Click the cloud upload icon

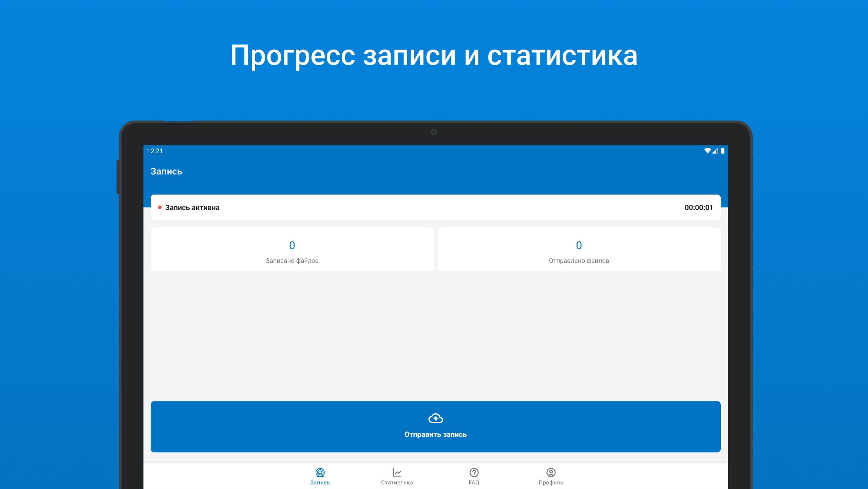435,418
